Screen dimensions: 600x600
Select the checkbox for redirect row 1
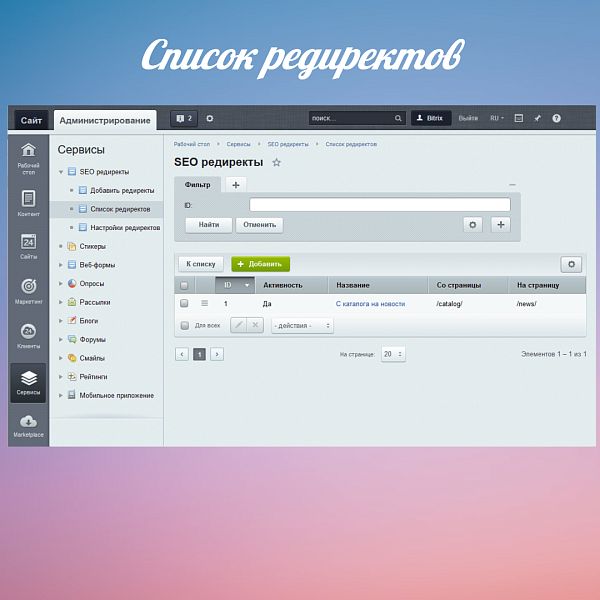click(184, 303)
